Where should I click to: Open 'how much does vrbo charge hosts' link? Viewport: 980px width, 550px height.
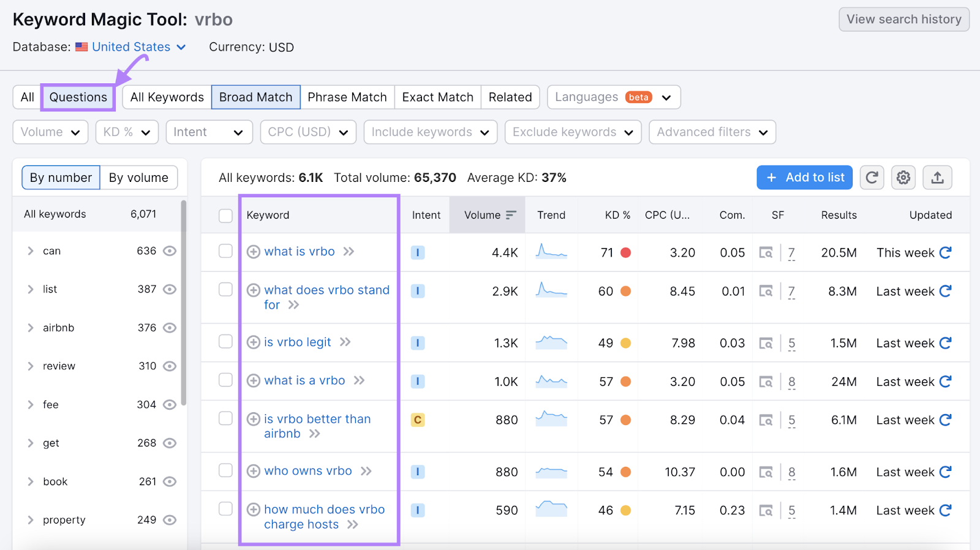pos(325,517)
